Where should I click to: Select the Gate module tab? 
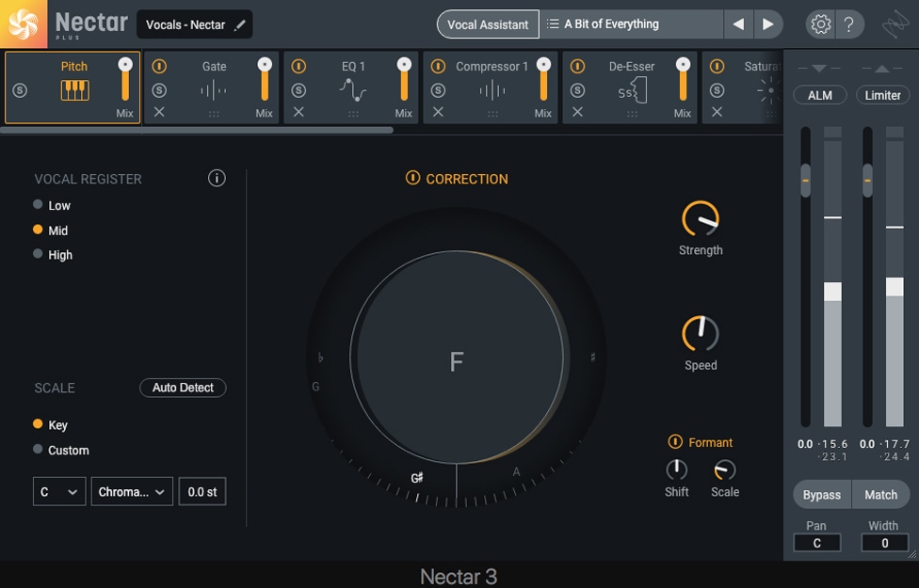212,87
